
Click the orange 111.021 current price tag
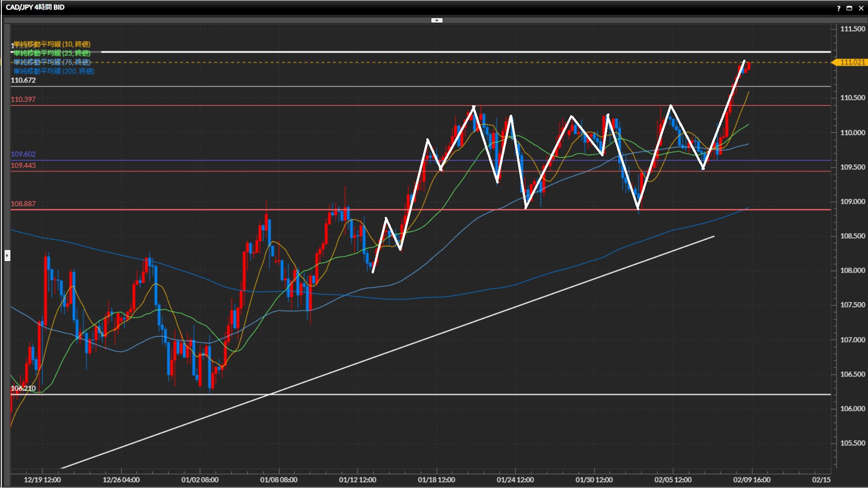click(x=852, y=62)
